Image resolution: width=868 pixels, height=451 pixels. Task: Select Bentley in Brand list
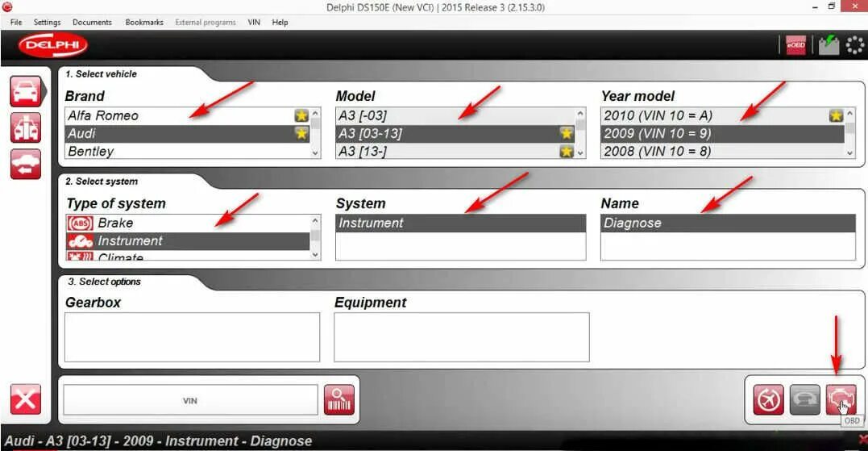[188, 151]
